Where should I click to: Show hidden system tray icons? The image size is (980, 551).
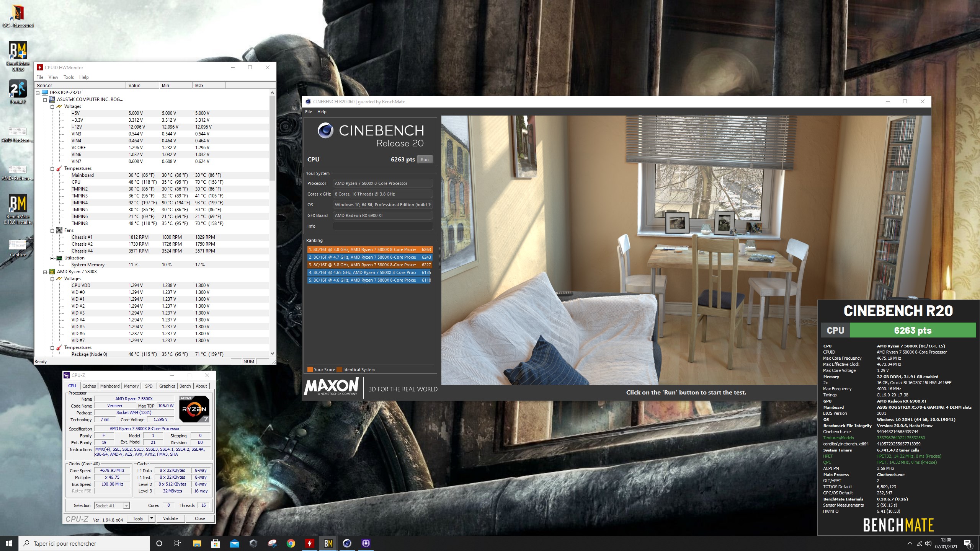click(x=910, y=543)
